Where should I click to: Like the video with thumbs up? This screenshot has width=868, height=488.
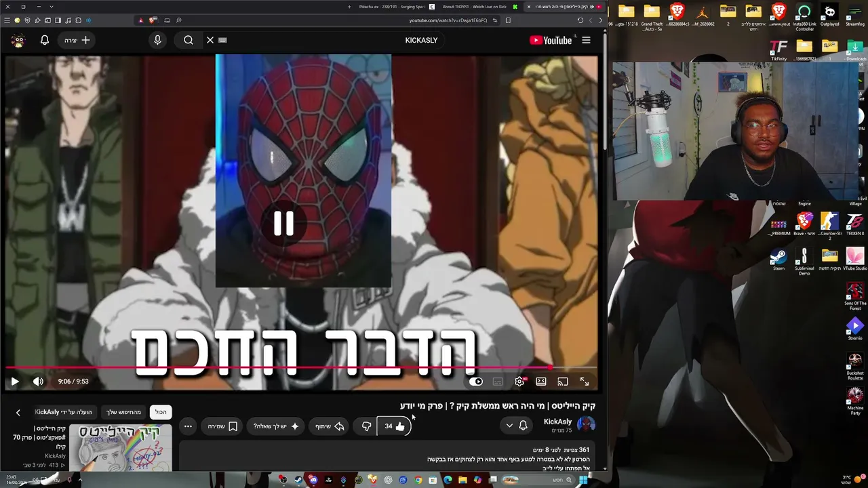click(x=394, y=426)
